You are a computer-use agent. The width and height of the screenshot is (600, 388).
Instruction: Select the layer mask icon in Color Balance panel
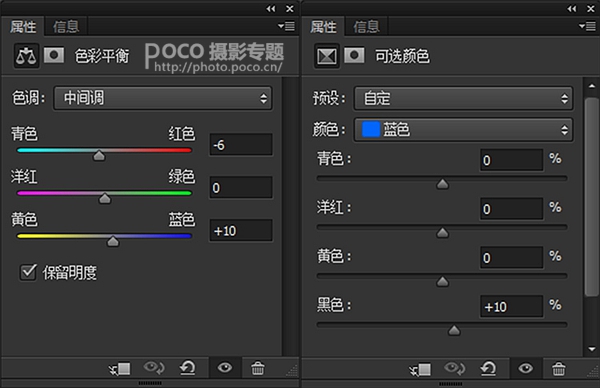[54, 55]
